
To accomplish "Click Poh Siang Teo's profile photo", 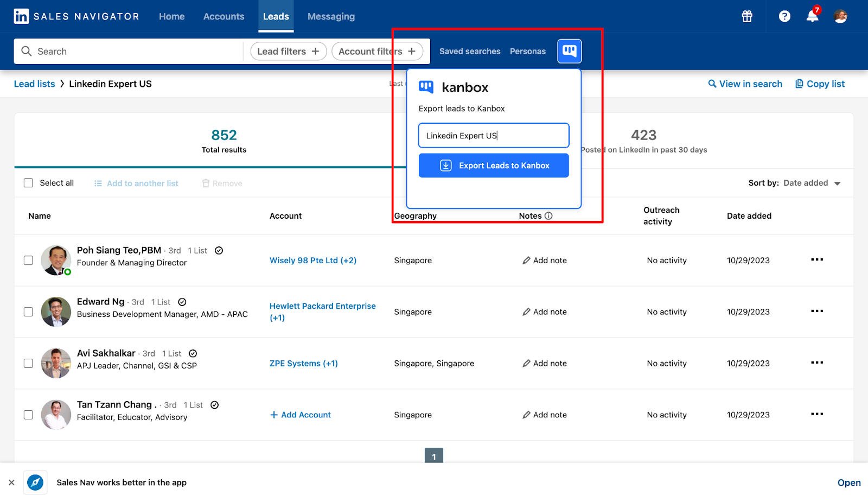I will click(x=56, y=260).
